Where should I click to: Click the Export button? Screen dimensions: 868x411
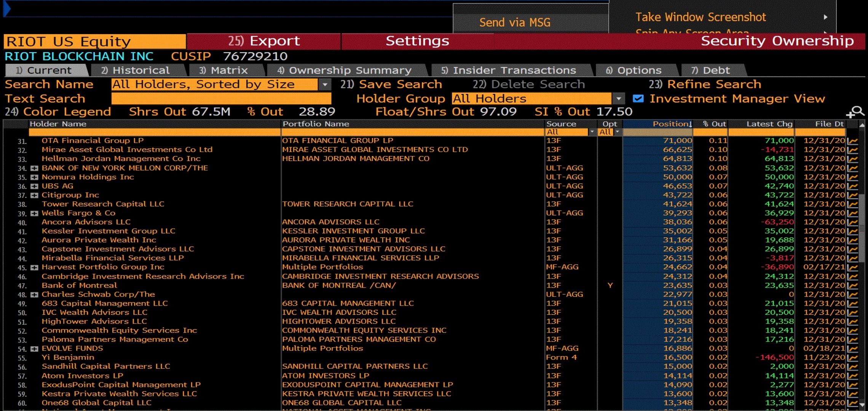click(x=264, y=41)
